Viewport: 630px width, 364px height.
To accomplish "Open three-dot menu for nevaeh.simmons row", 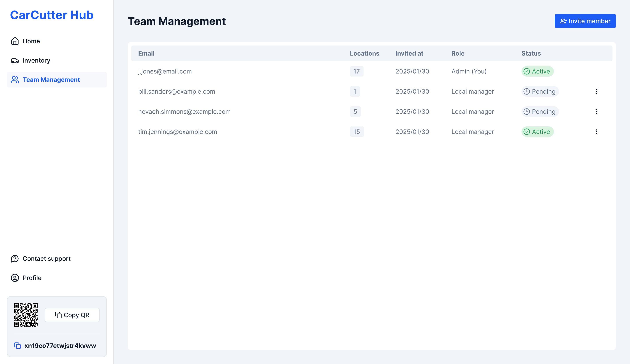I will point(597,112).
